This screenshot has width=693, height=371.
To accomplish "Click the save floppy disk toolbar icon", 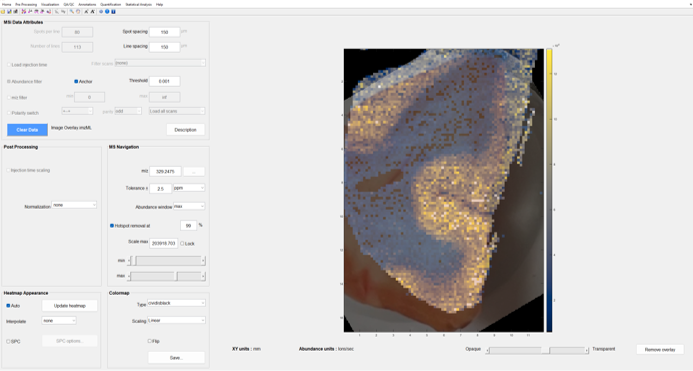I will tap(9, 11).
